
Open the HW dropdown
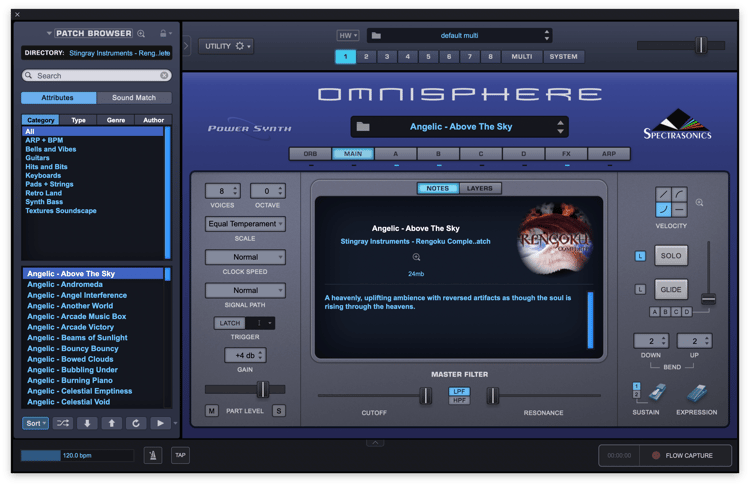coord(348,35)
